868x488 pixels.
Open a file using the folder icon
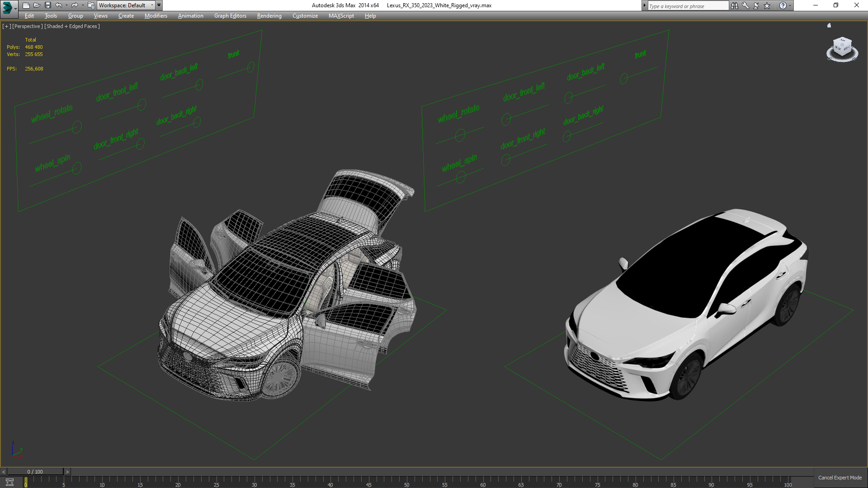coord(37,5)
